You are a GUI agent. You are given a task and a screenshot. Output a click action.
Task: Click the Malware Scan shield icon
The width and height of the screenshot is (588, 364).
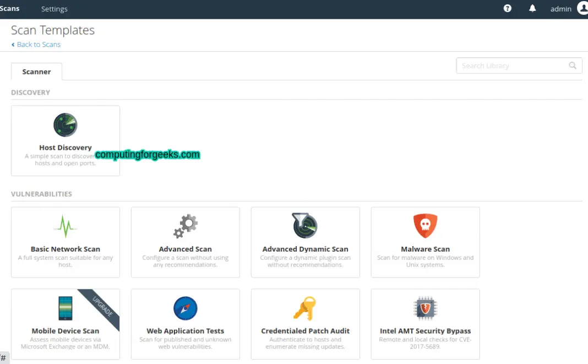[425, 225]
